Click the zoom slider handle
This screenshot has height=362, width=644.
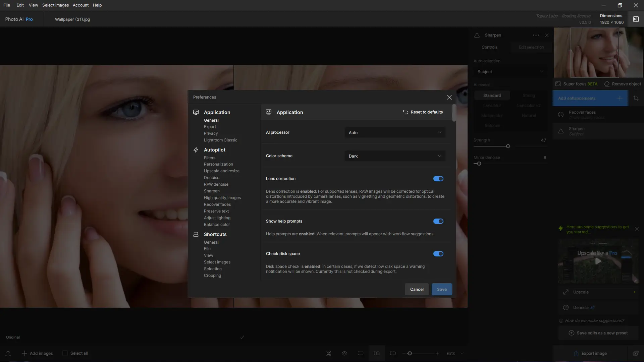pos(410,353)
